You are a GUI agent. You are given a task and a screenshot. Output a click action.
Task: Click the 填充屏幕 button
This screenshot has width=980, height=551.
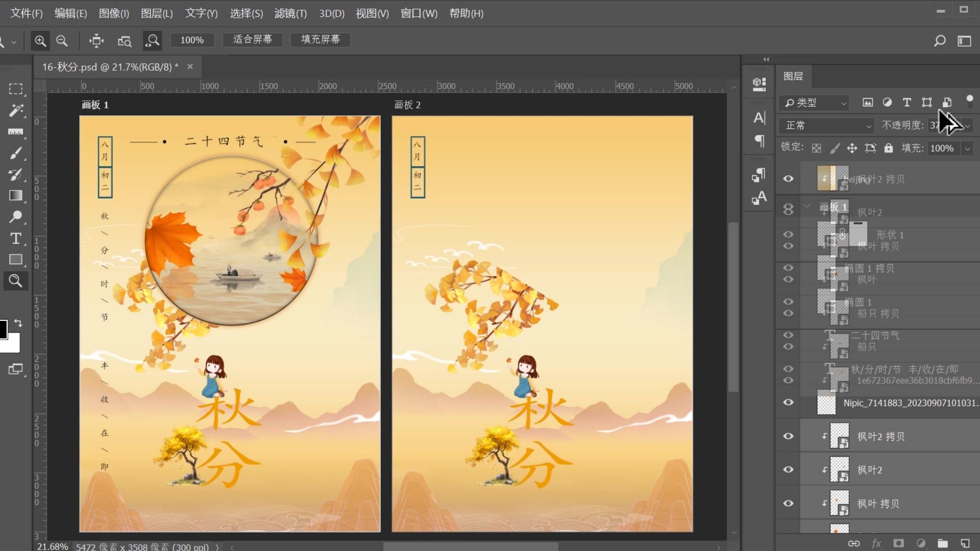click(x=320, y=40)
